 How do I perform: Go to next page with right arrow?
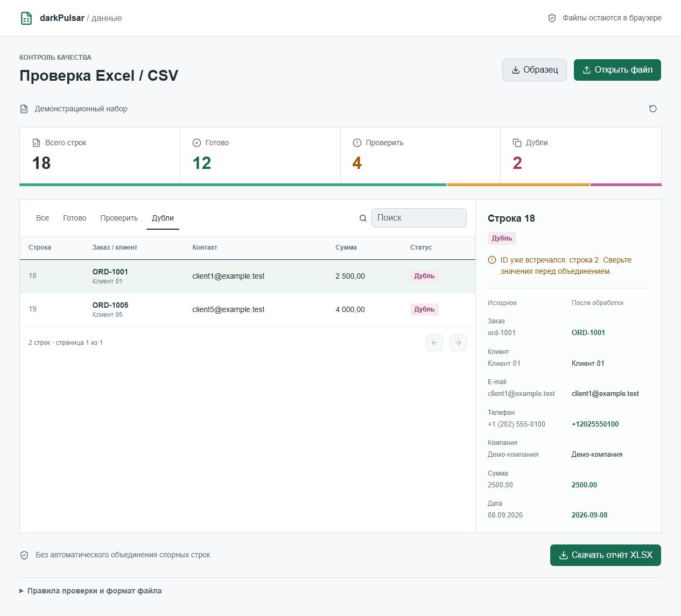458,343
